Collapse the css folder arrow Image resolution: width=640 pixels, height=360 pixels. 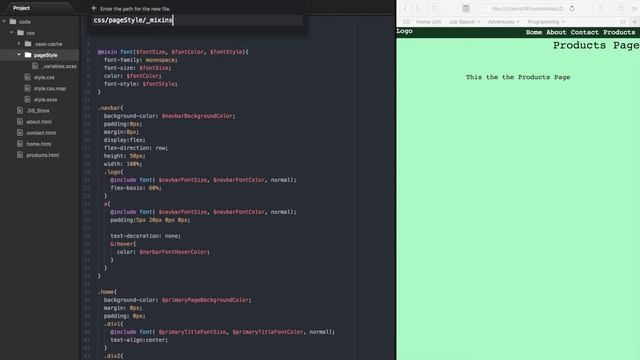(x=11, y=33)
